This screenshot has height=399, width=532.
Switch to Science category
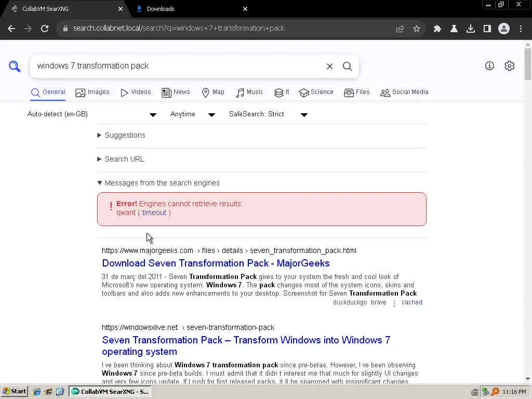[316, 92]
